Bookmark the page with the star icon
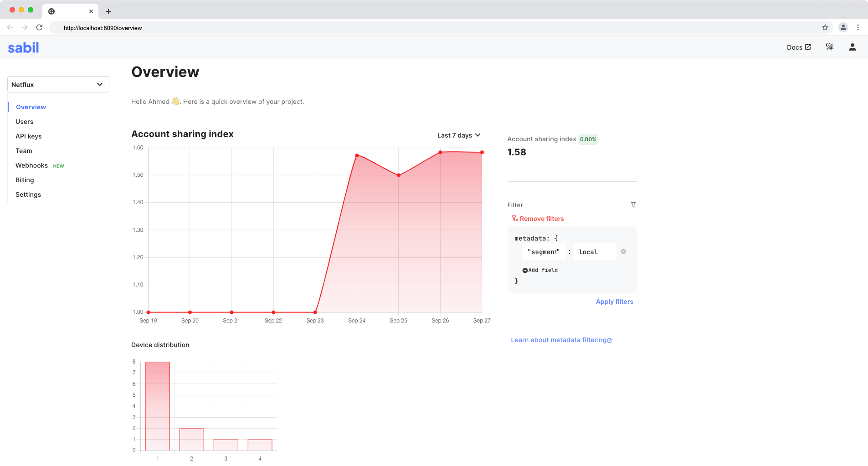 pos(825,27)
